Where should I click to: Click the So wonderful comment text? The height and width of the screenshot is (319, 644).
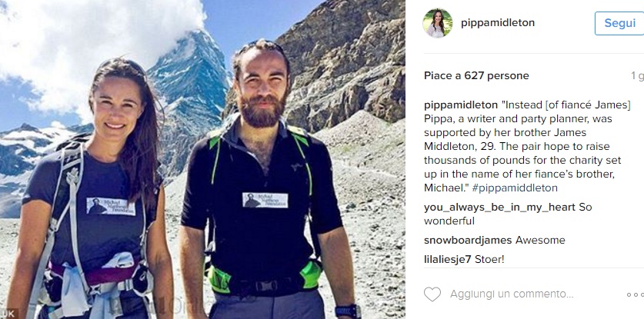coord(508,214)
